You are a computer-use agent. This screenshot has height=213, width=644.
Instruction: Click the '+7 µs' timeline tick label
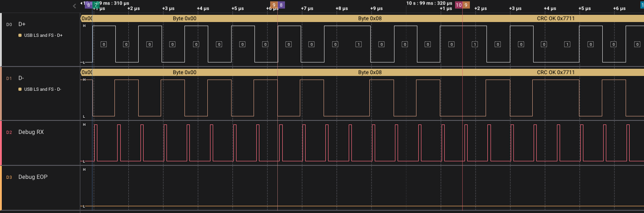point(307,9)
